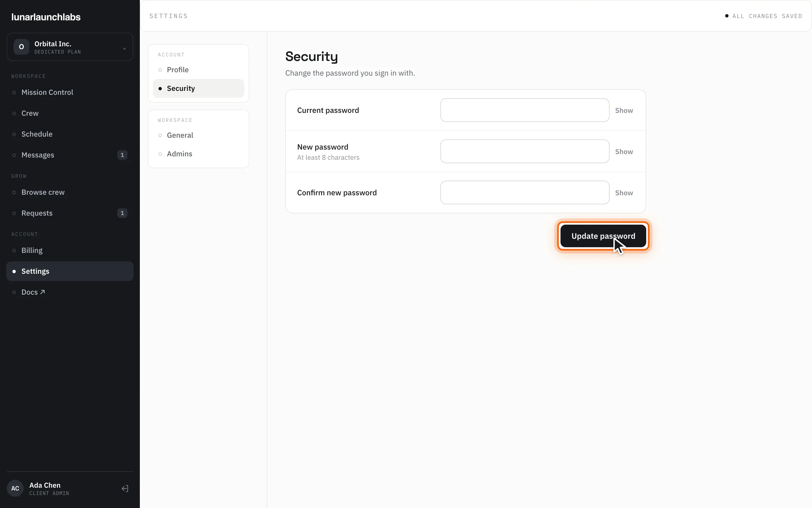Click the SETTINGS header label
Screen dimensions: 812x508
pyautogui.click(x=168, y=16)
